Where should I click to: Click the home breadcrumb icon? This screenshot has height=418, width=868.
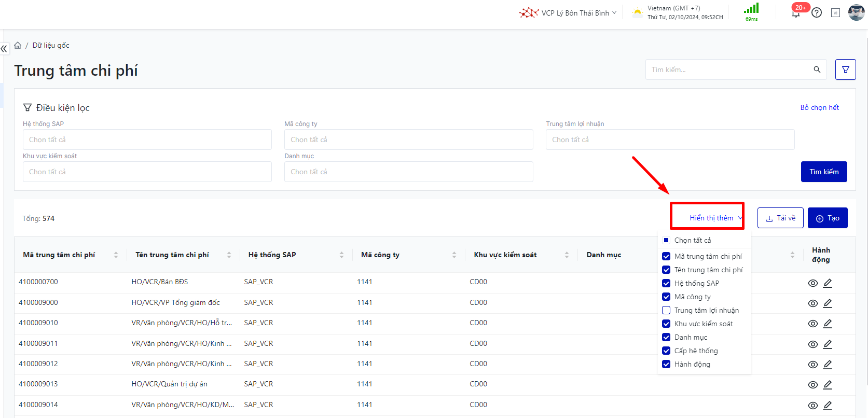click(x=18, y=46)
